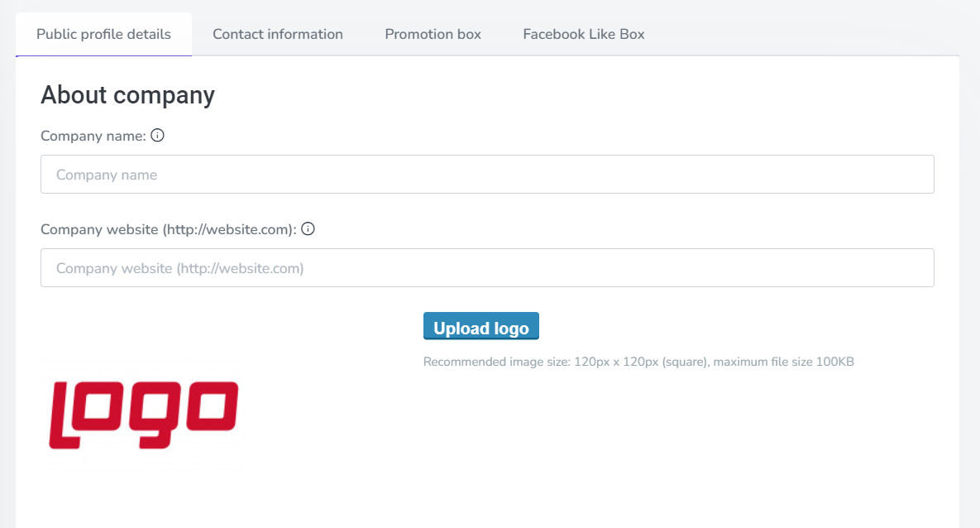Show the Company website help tooltip icon
The height and width of the screenshot is (528, 980).
[x=308, y=228]
